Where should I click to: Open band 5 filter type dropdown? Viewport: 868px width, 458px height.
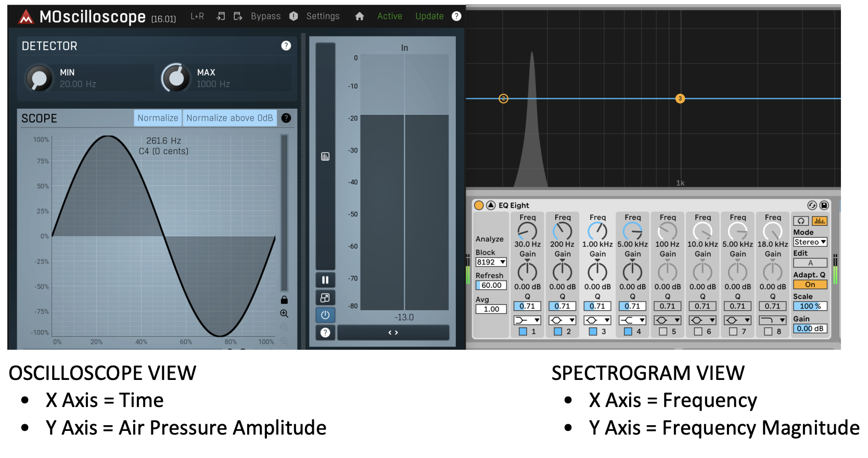(x=668, y=320)
